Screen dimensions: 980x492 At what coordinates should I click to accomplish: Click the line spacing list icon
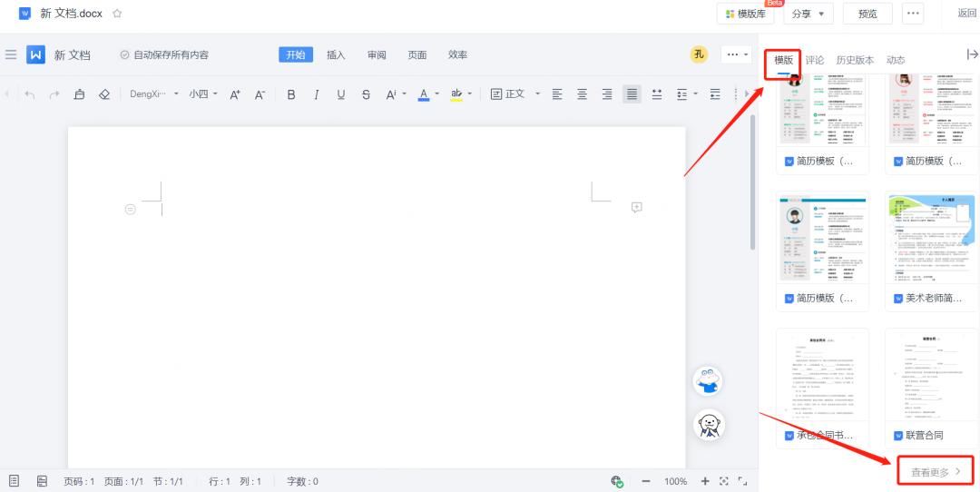tap(681, 94)
